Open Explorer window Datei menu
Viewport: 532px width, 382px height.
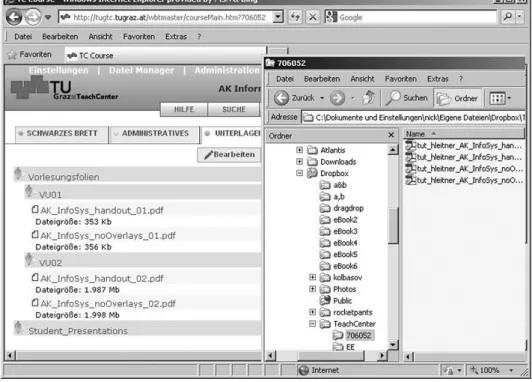point(285,79)
